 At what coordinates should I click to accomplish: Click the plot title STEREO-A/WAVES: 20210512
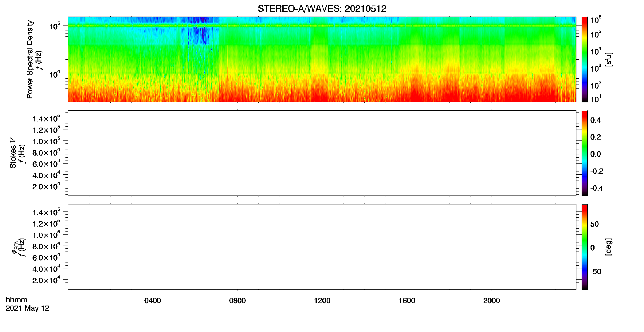[322, 9]
